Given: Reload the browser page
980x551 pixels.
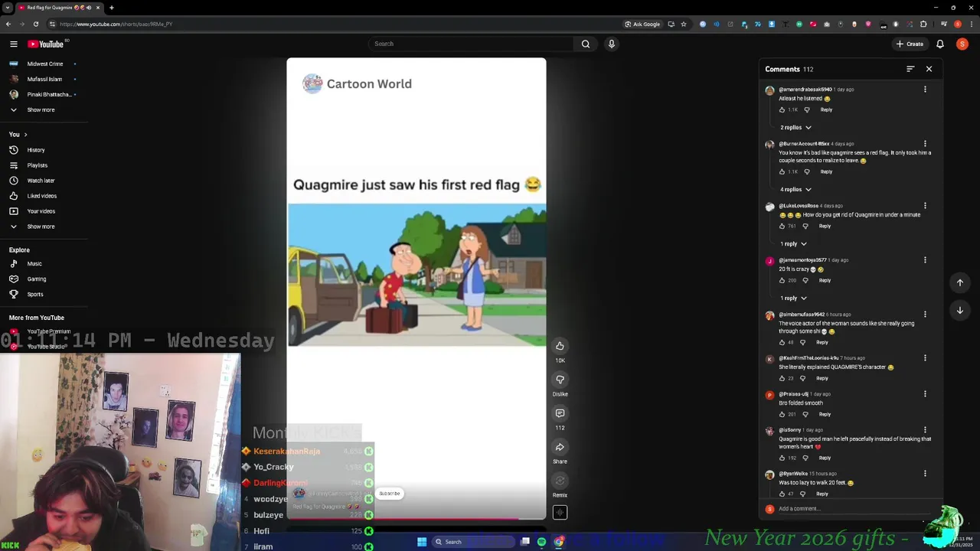Looking at the screenshot, I should [35, 24].
